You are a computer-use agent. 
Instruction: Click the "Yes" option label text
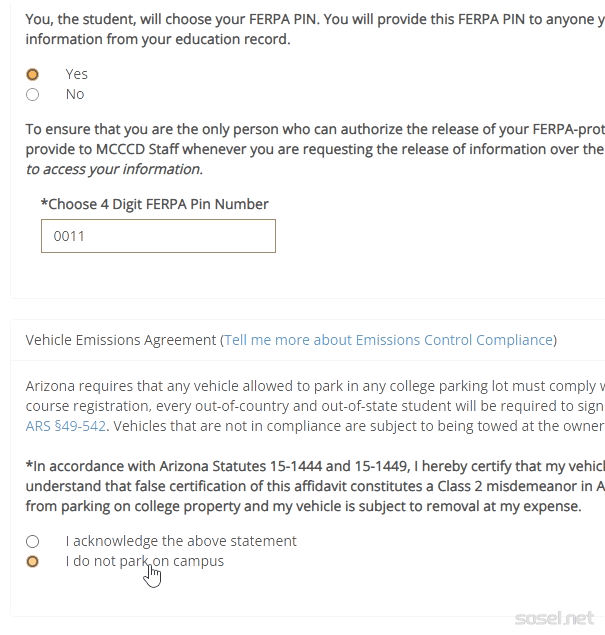click(76, 74)
